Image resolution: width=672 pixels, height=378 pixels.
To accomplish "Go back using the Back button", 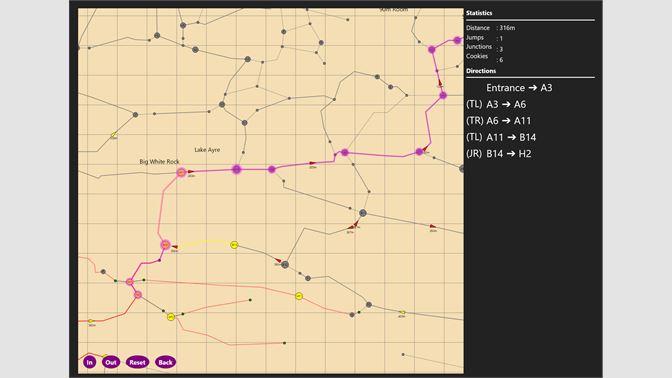I will (x=165, y=362).
